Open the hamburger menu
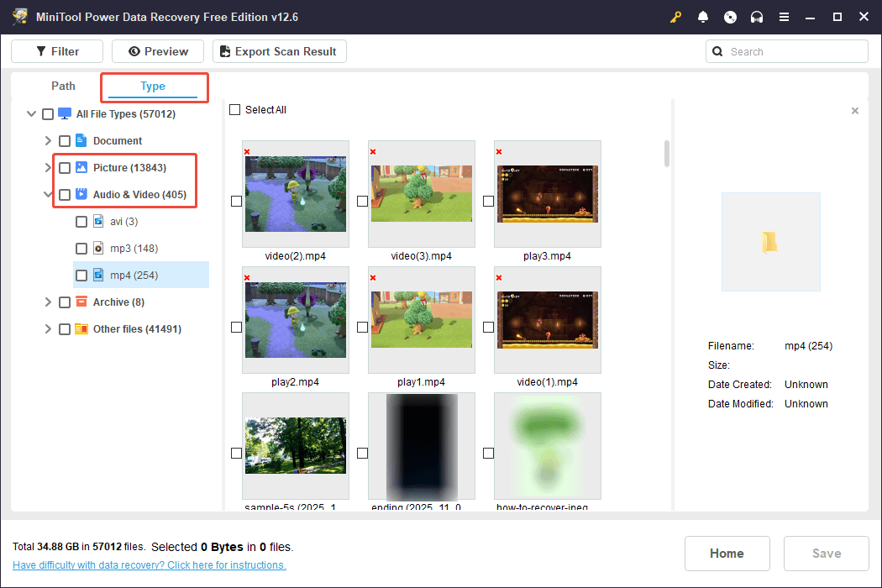This screenshot has width=882, height=588. tap(784, 16)
